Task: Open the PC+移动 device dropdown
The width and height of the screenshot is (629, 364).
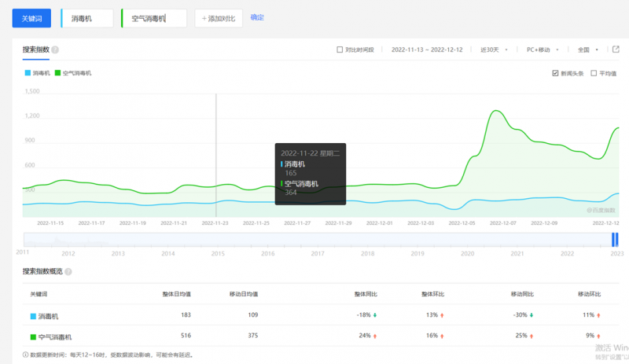Action: click(542, 50)
